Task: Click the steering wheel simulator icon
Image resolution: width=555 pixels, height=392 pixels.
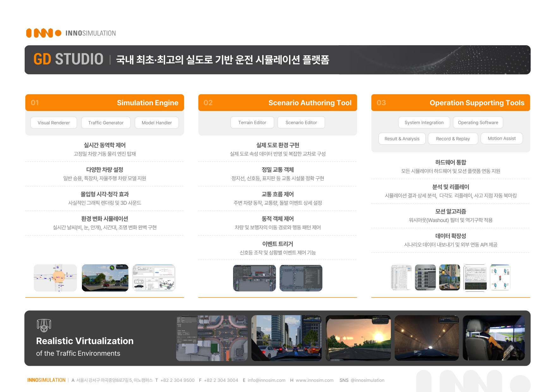Action: pos(44,325)
